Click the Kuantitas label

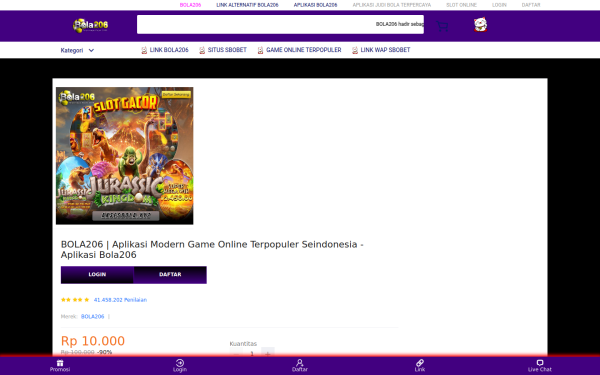243,344
